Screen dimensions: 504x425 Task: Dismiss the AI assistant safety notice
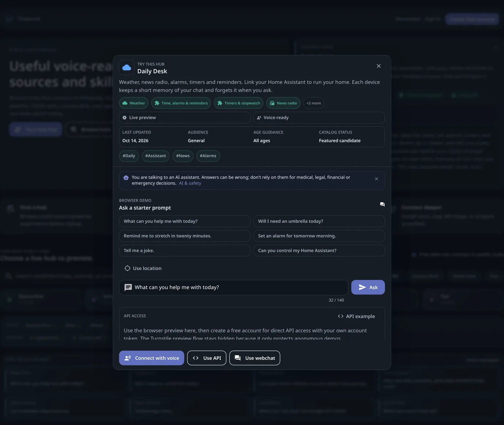pyautogui.click(x=377, y=179)
